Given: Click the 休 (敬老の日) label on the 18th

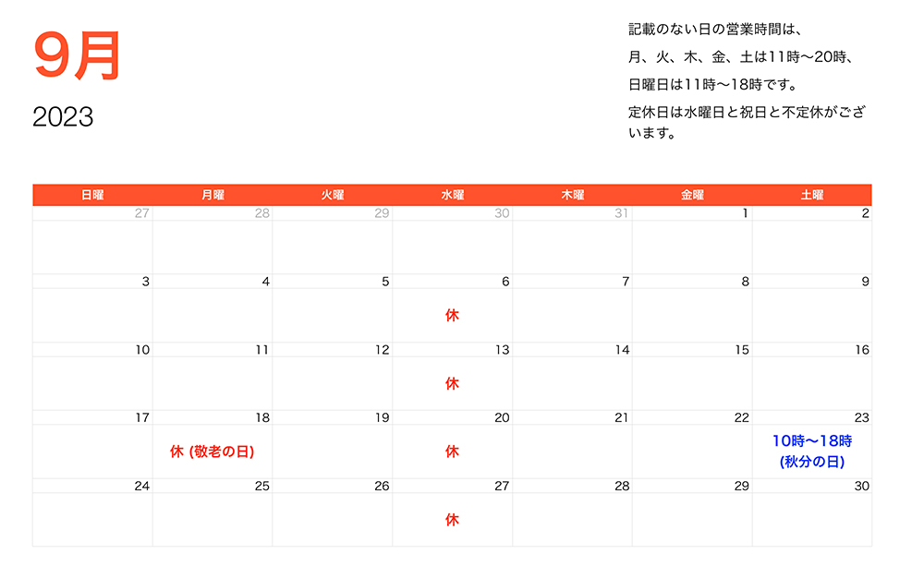Looking at the screenshot, I should tap(212, 451).
